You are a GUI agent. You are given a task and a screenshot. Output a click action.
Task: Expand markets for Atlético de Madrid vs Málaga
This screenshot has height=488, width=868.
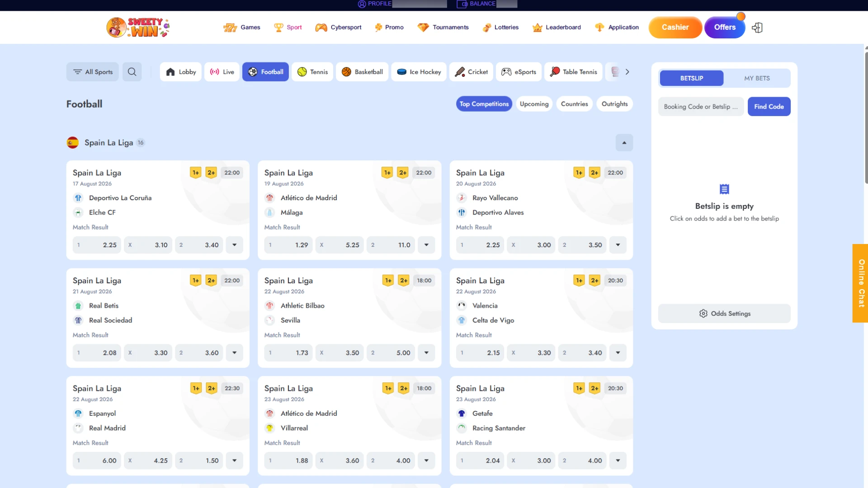(426, 245)
